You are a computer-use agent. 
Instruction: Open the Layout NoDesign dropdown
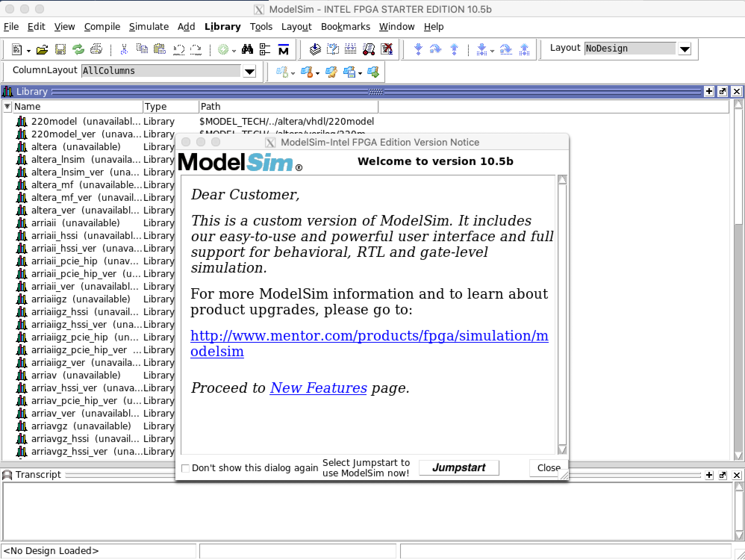point(685,49)
